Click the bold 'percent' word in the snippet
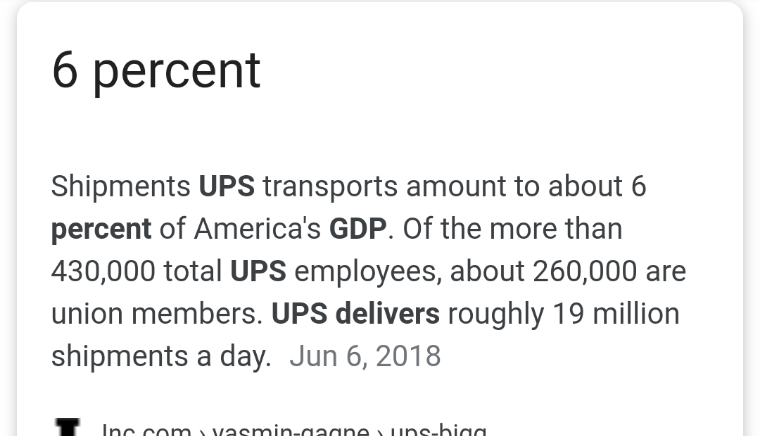This screenshot has height=436, width=760. click(x=101, y=231)
